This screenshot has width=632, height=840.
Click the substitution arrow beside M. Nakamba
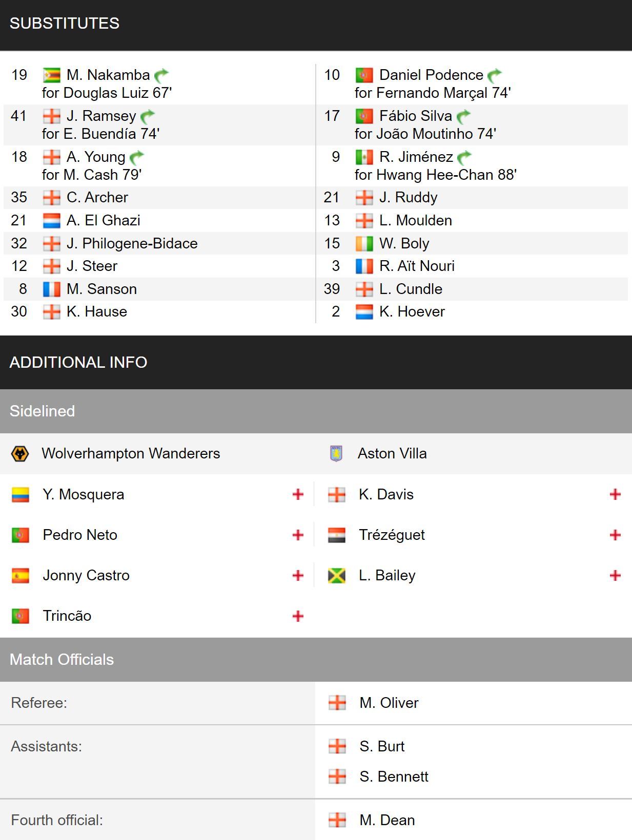161,76
